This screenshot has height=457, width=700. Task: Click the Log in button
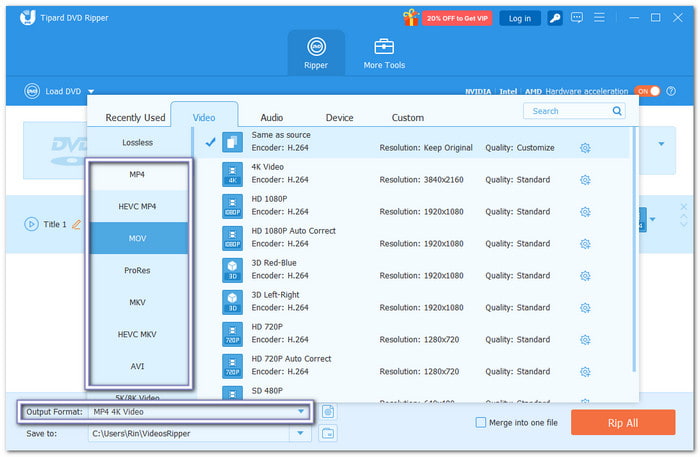click(520, 18)
